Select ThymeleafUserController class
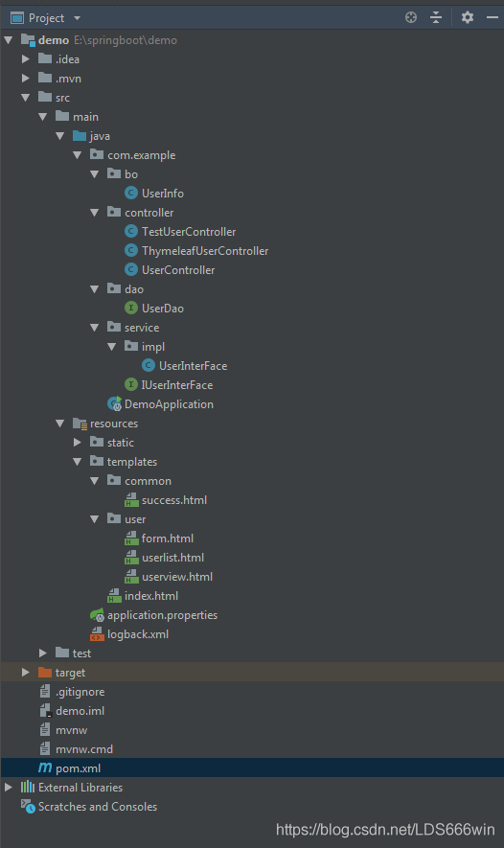 pos(205,251)
